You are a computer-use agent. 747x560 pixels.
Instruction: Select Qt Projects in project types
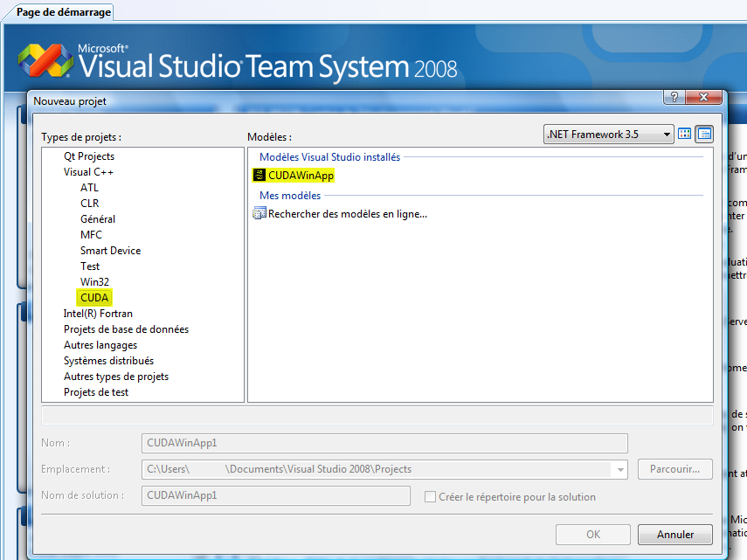(x=88, y=156)
